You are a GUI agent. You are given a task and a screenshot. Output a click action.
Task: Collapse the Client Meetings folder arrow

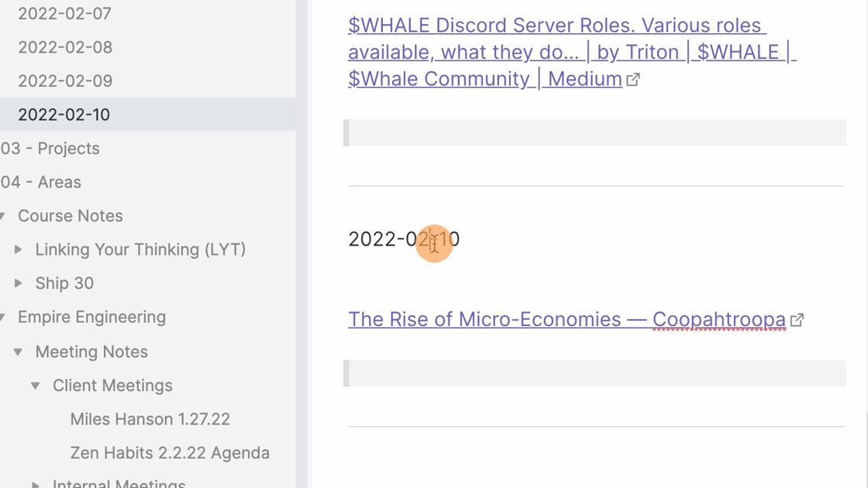[36, 386]
